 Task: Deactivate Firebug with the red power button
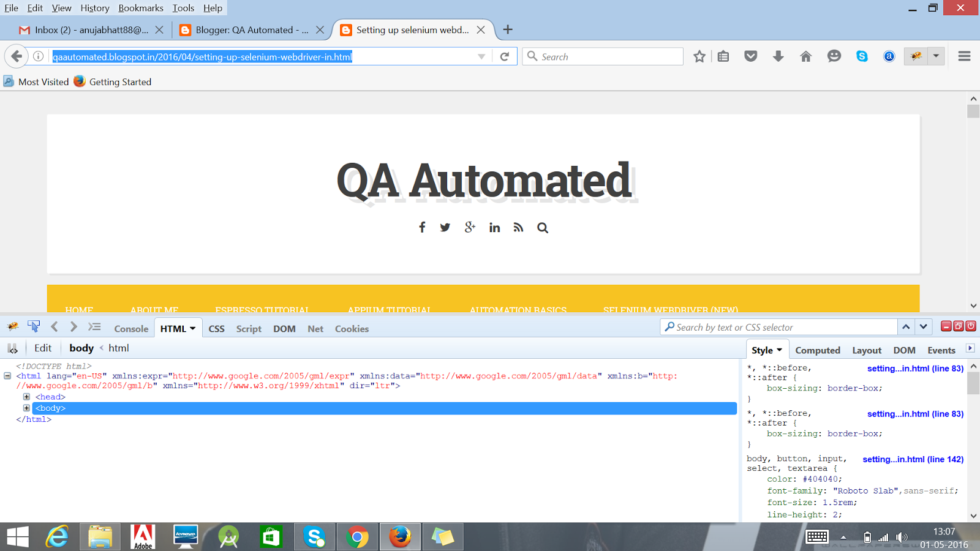[x=971, y=326]
